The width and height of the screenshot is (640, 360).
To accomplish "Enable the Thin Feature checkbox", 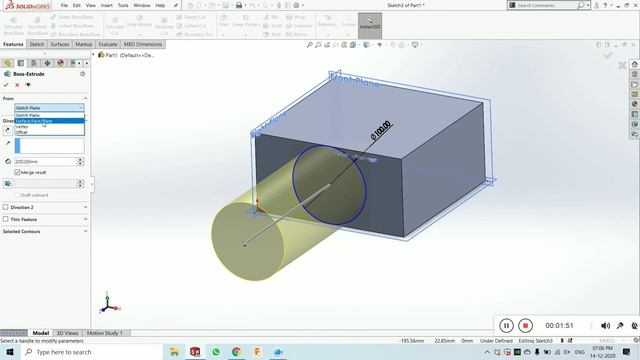I will pyautogui.click(x=5, y=219).
